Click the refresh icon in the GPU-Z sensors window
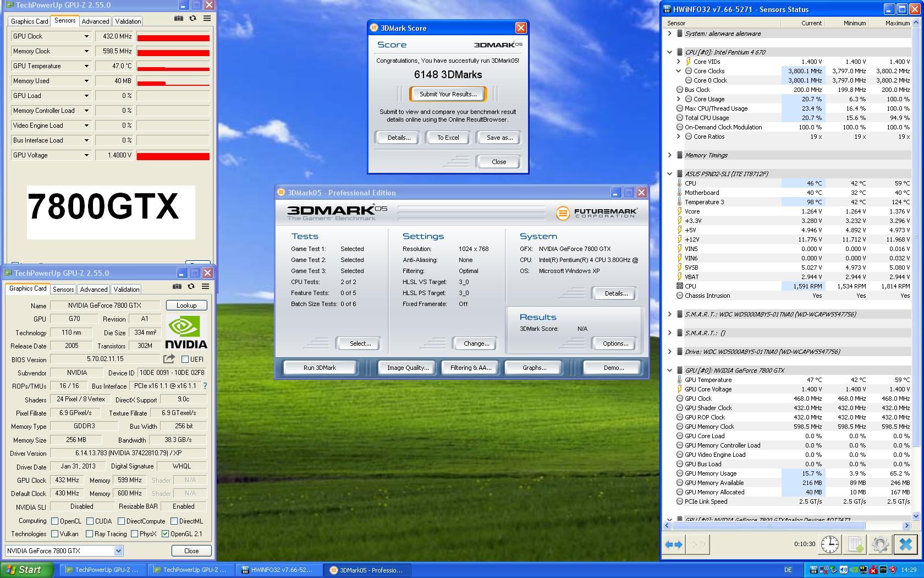924x578 pixels. click(x=193, y=18)
